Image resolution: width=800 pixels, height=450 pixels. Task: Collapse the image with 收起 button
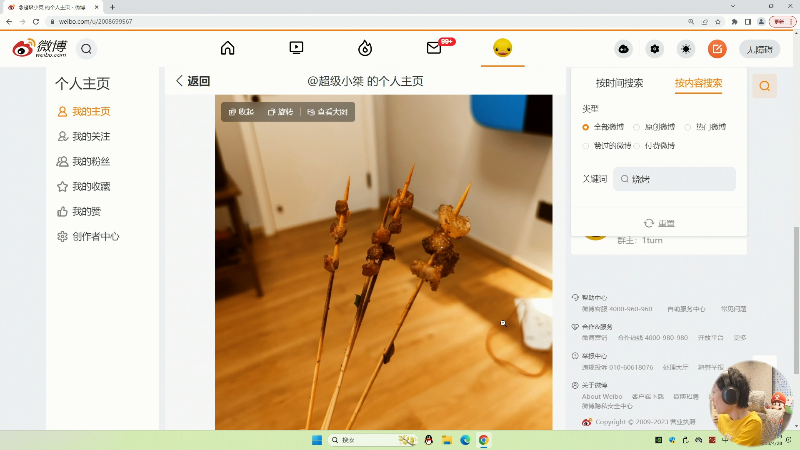241,112
